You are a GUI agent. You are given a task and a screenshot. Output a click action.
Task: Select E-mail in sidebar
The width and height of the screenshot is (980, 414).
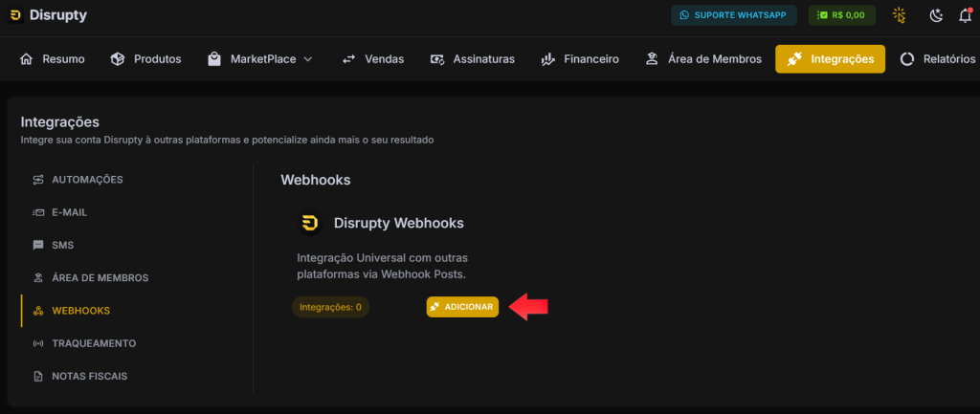tap(69, 212)
